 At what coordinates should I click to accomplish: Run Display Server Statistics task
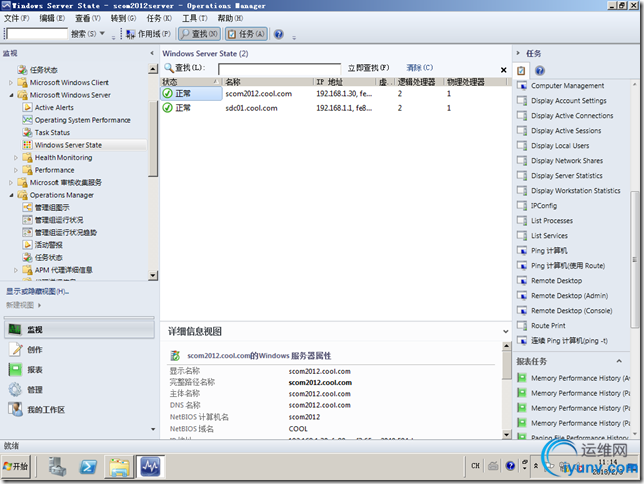point(566,176)
